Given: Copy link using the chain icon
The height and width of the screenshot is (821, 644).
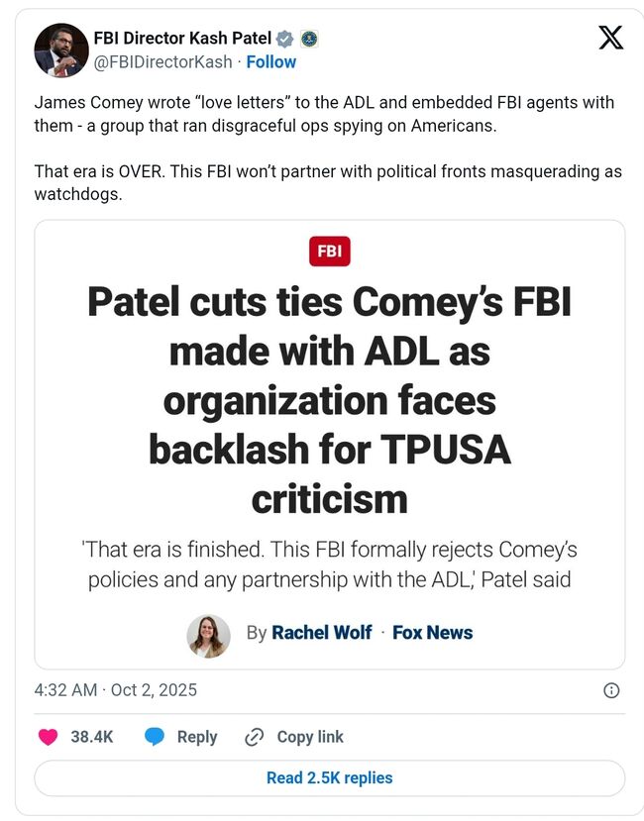Looking at the screenshot, I should click(254, 737).
